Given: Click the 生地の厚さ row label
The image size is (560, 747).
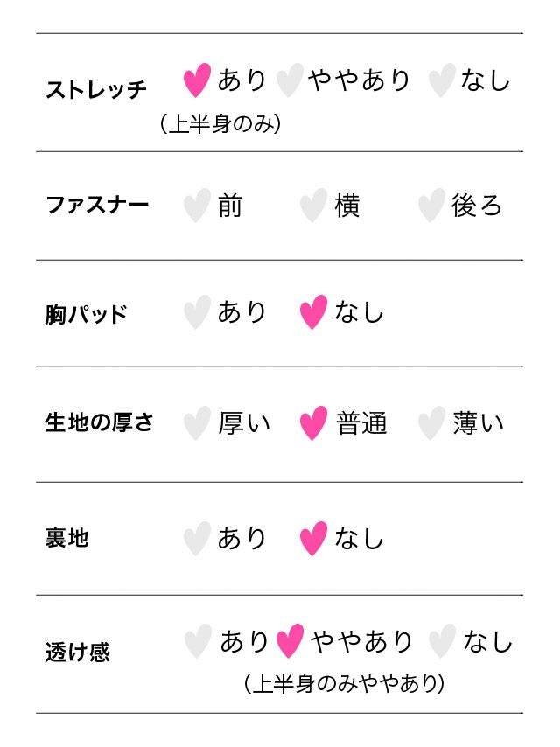Looking at the screenshot, I should [x=99, y=423].
